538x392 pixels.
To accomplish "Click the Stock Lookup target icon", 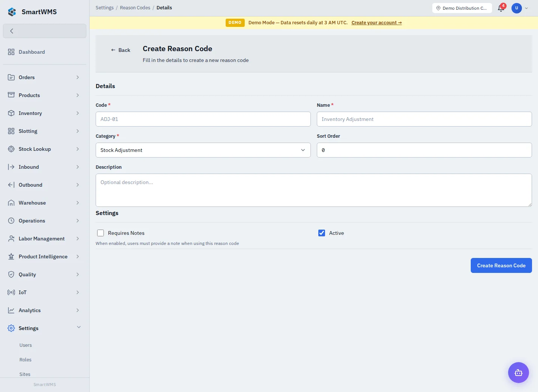I will (x=11, y=149).
